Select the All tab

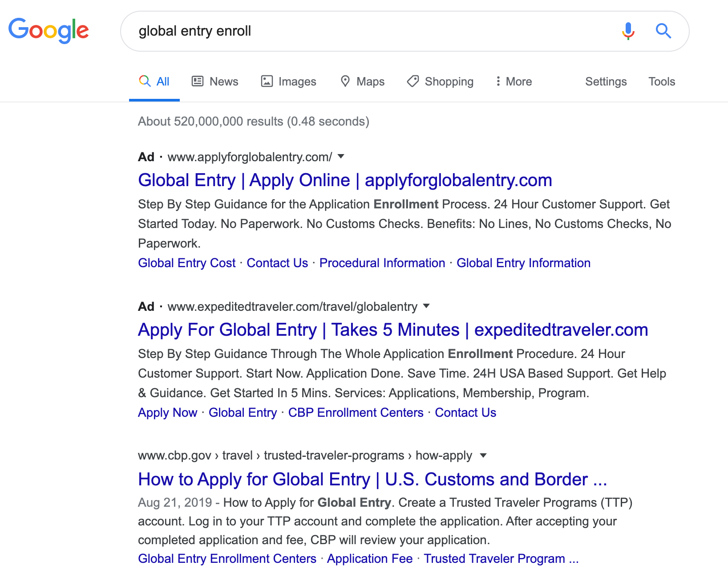click(154, 81)
